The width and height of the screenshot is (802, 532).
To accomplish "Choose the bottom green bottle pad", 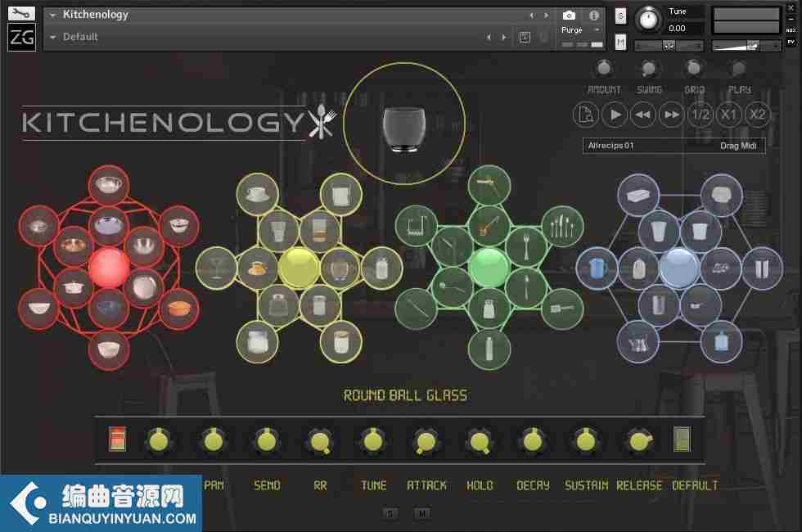I will pyautogui.click(x=489, y=349).
